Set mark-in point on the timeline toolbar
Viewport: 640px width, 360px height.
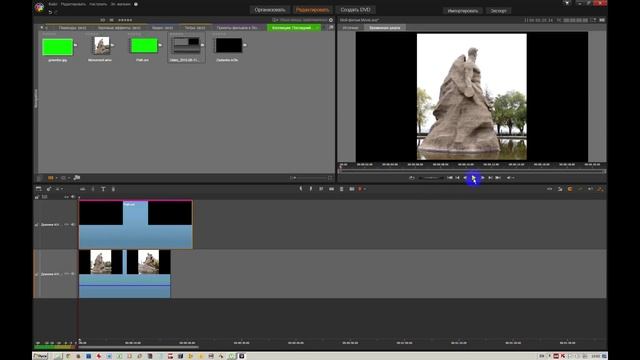click(301, 189)
